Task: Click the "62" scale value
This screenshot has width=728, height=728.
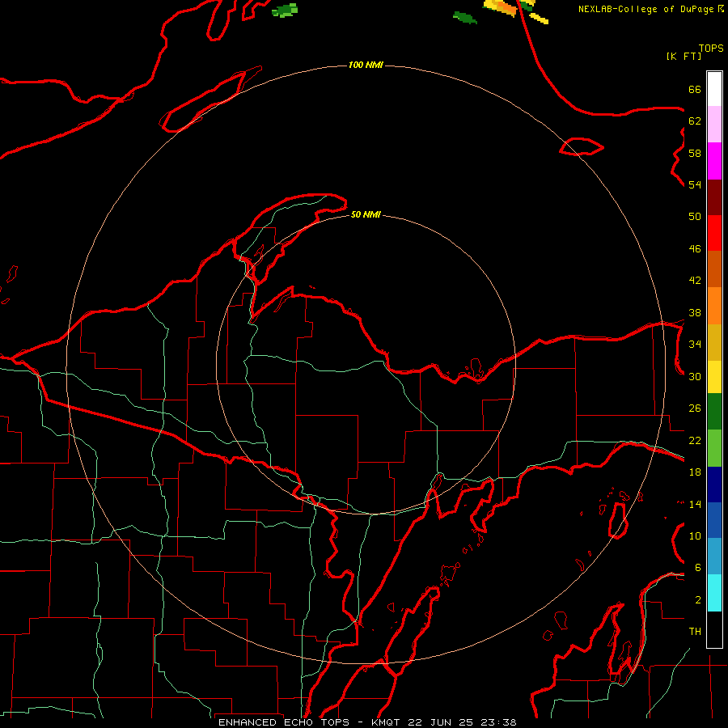Action: coord(695,121)
